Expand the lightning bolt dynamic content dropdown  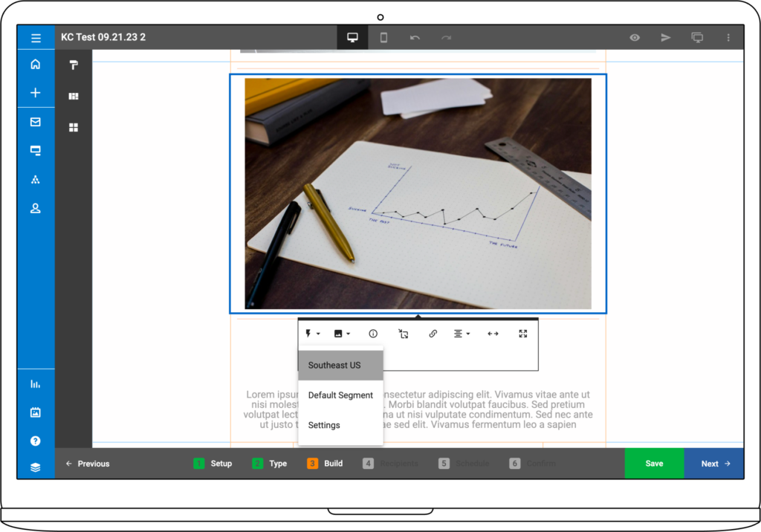pyautogui.click(x=312, y=334)
